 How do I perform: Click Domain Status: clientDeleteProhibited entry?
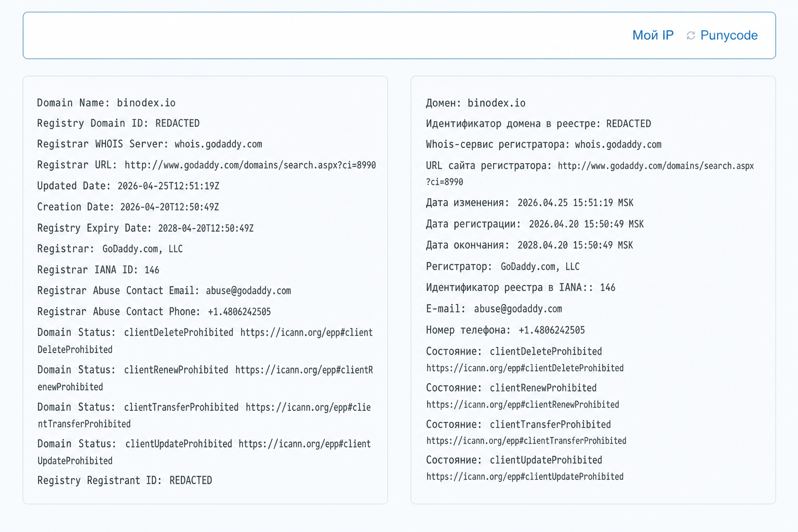[x=205, y=341]
